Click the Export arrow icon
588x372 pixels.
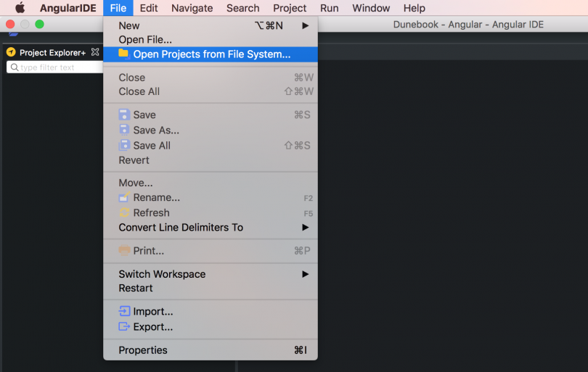124,327
